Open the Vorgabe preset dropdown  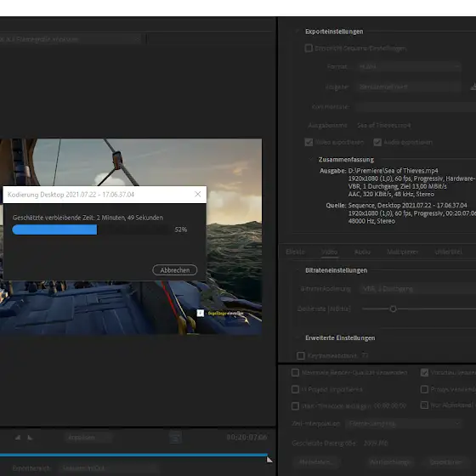tap(408, 87)
